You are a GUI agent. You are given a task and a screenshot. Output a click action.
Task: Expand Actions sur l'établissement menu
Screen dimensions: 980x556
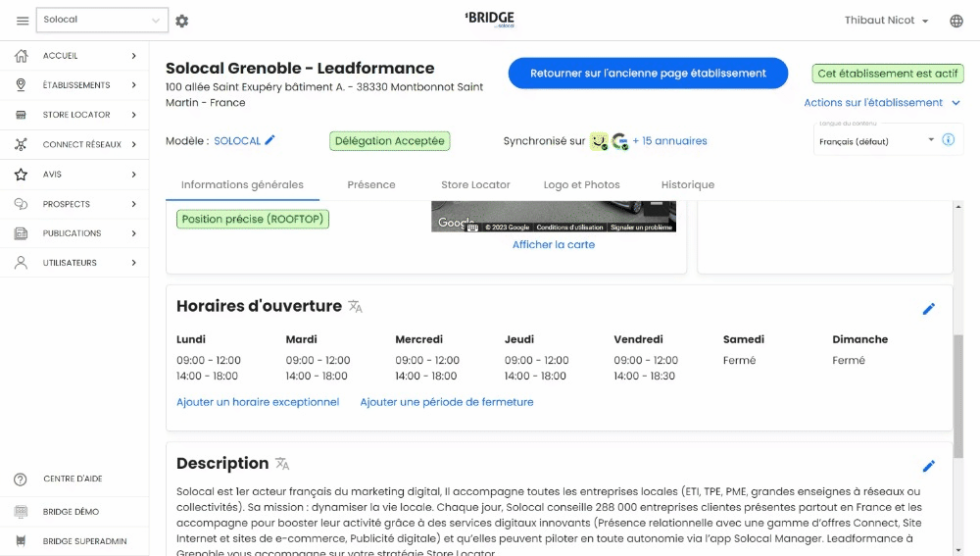pyautogui.click(x=881, y=103)
